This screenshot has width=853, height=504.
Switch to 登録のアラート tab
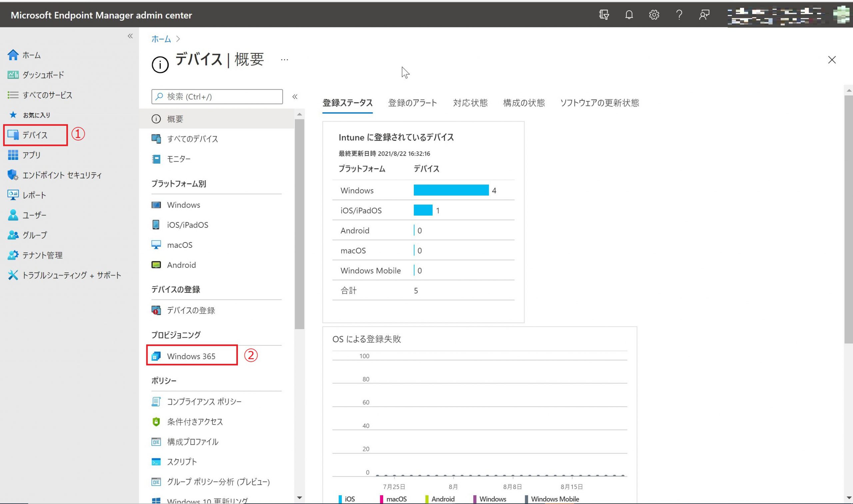tap(413, 103)
